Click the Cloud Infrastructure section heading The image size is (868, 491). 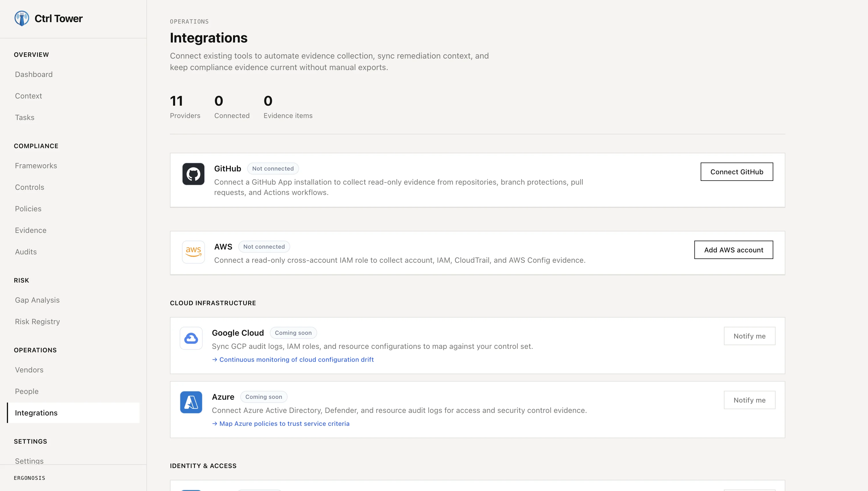point(213,303)
